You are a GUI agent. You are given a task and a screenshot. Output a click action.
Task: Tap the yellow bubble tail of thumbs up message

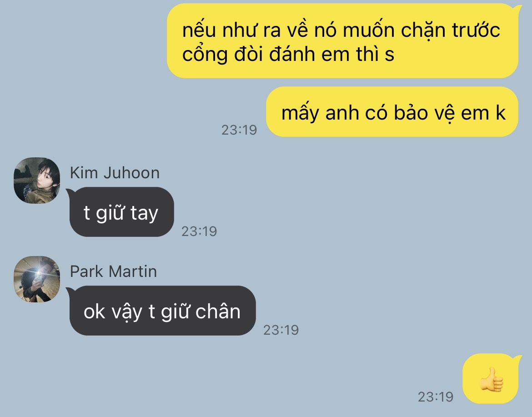point(518,360)
